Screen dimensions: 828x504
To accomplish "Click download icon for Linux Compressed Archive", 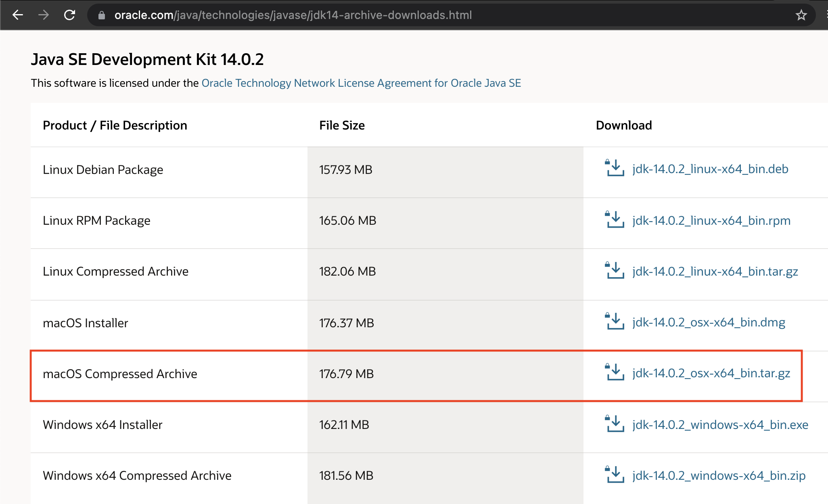I will coord(615,270).
